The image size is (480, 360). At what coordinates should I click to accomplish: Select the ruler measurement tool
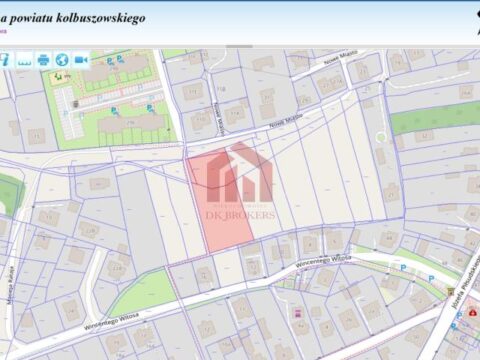pos(25,60)
